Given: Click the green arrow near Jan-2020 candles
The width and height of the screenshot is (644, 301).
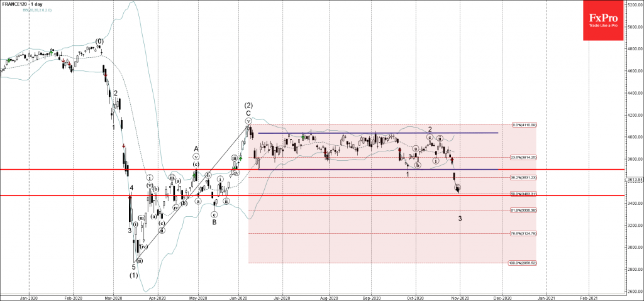Looking at the screenshot, I should [x=8, y=60].
